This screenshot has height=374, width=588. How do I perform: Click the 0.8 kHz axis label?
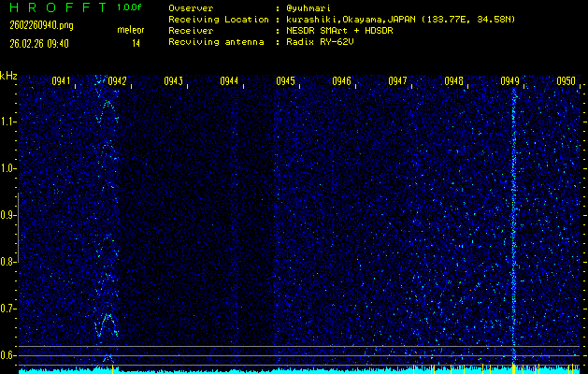[x=7, y=262]
